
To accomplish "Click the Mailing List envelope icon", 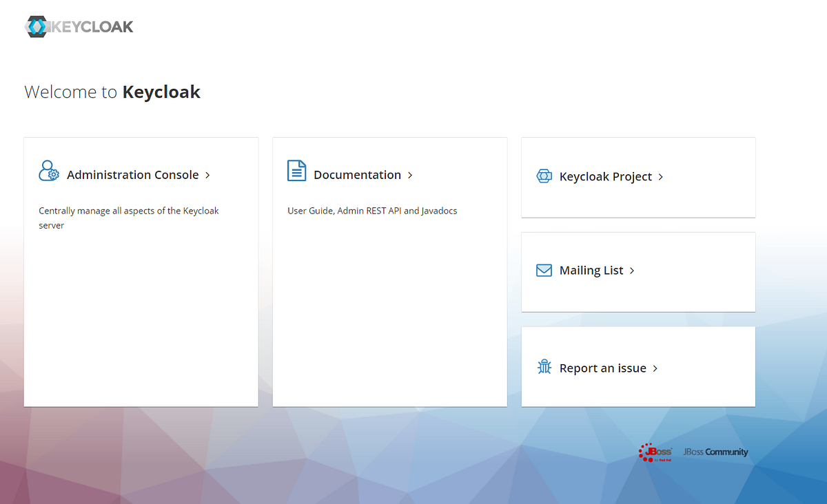I will coord(544,270).
